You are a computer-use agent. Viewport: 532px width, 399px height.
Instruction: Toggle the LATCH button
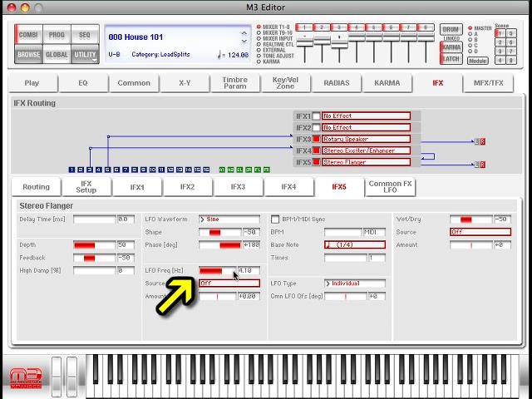pos(451,59)
